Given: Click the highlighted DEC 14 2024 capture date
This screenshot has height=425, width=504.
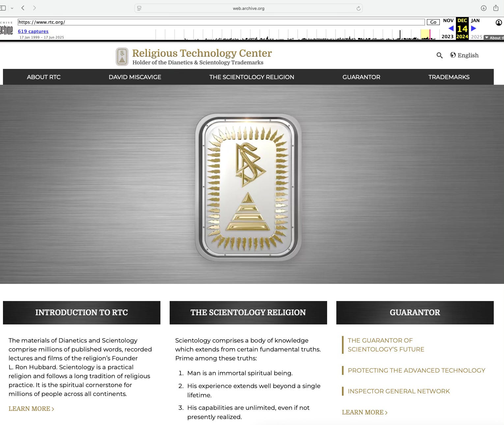Looking at the screenshot, I should coord(462,29).
